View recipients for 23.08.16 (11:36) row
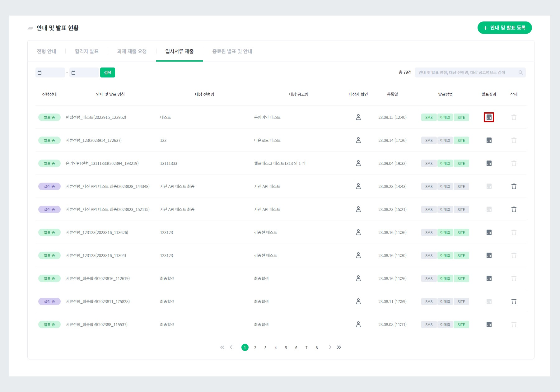 pyautogui.click(x=358, y=232)
